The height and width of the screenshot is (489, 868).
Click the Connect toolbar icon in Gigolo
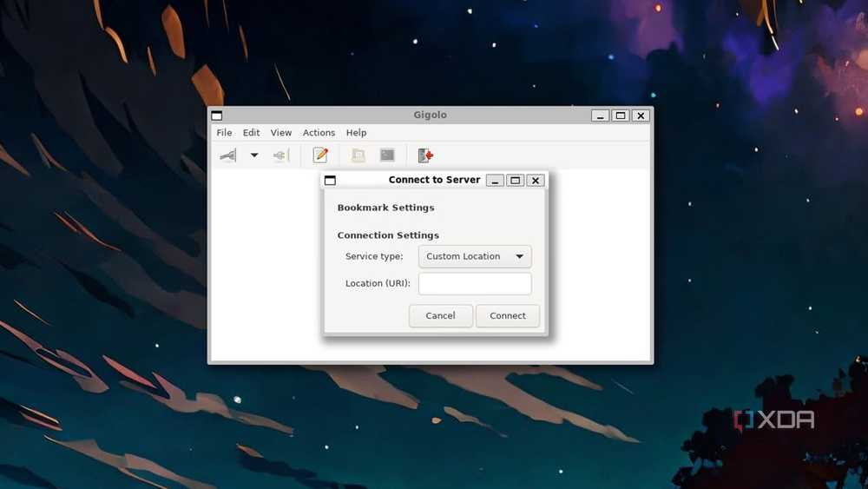coord(228,155)
